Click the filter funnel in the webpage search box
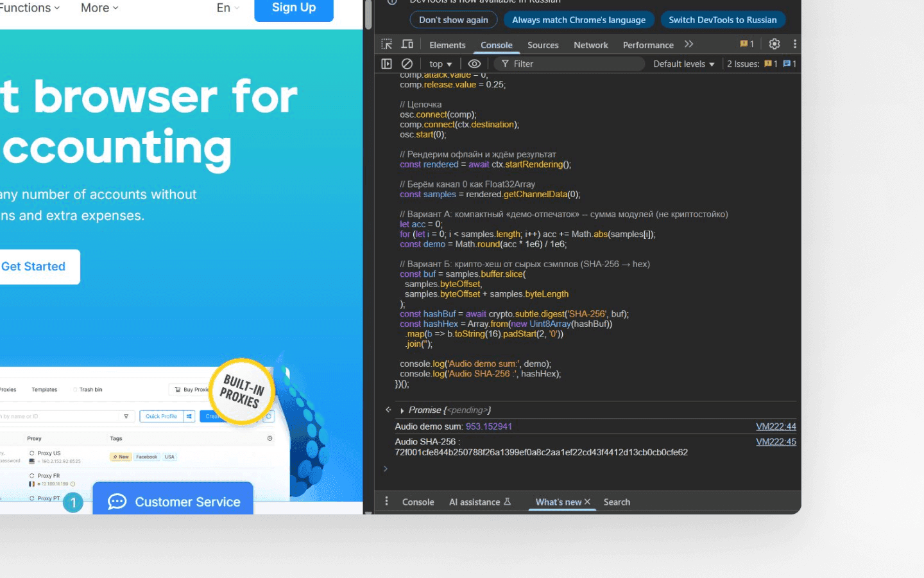The height and width of the screenshot is (578, 924). pyautogui.click(x=126, y=416)
